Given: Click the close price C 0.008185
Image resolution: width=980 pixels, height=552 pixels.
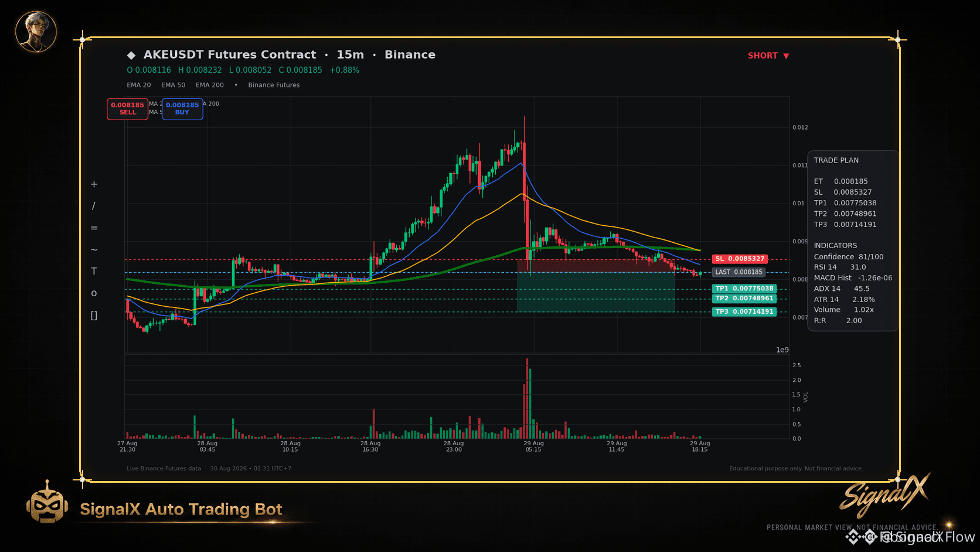Looking at the screenshot, I should 300,70.
